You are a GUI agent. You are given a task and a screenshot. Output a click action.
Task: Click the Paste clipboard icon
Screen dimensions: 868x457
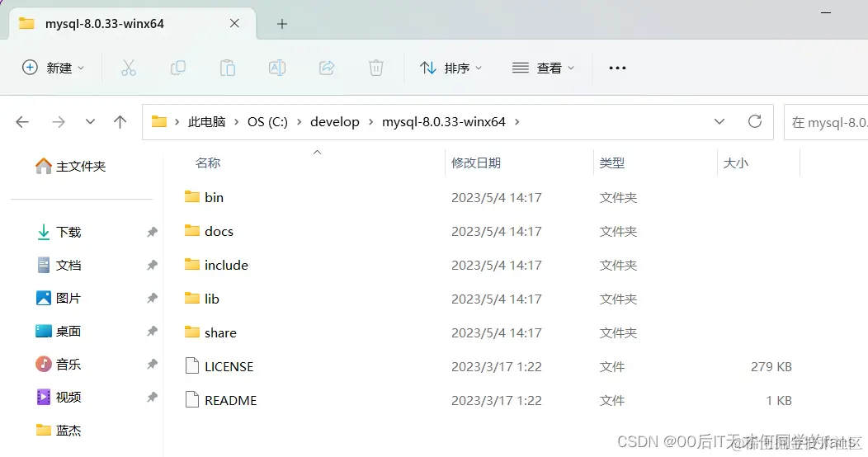coord(228,68)
